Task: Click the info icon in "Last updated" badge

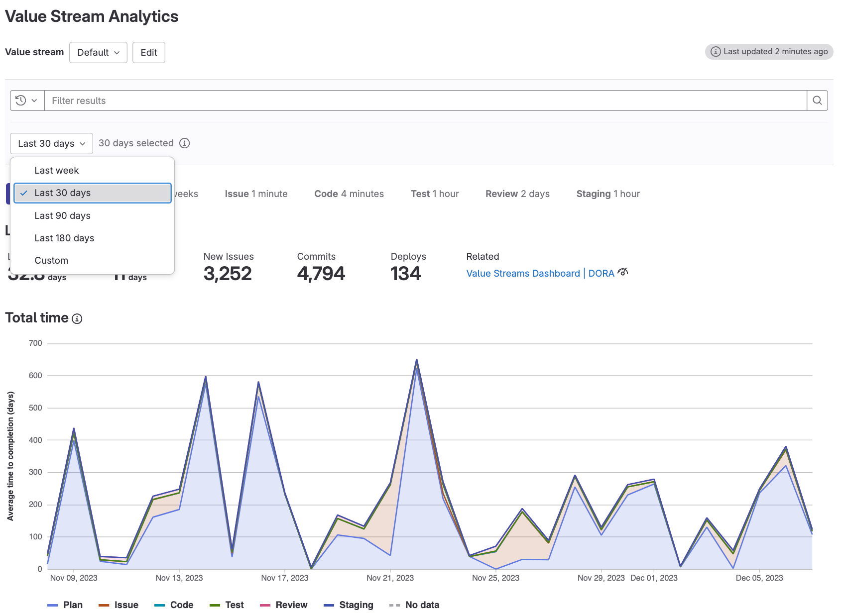Action: (716, 51)
